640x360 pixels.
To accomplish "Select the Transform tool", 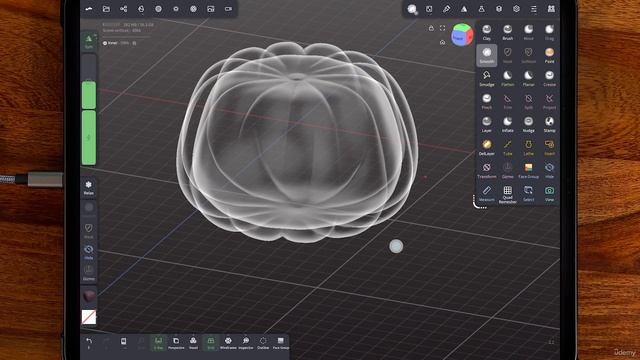I will pos(487,171).
